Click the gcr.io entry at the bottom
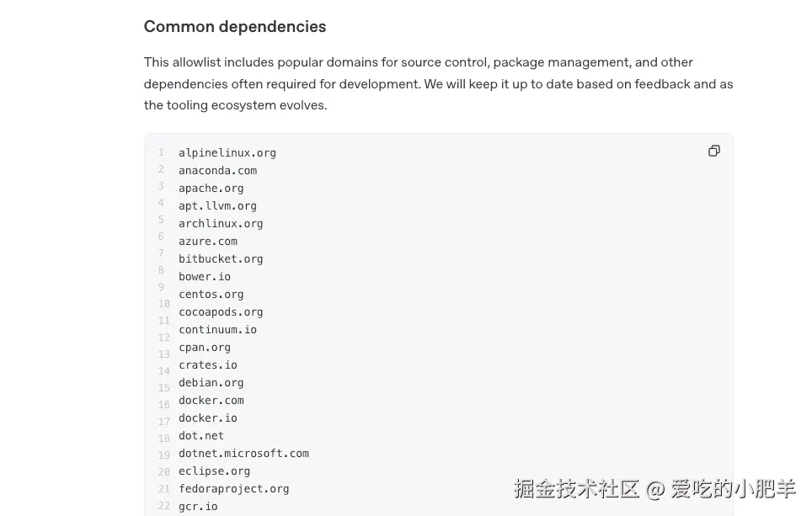The image size is (812, 516). tap(198, 506)
